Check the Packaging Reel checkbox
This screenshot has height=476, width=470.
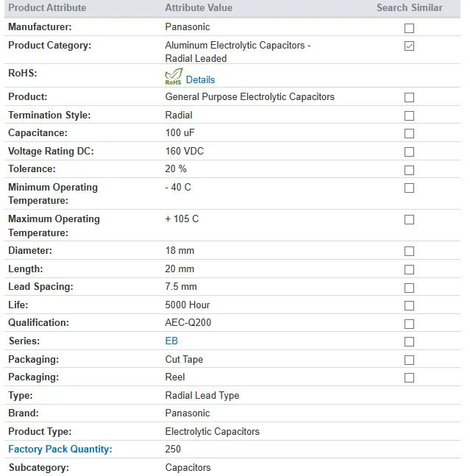pyautogui.click(x=409, y=377)
